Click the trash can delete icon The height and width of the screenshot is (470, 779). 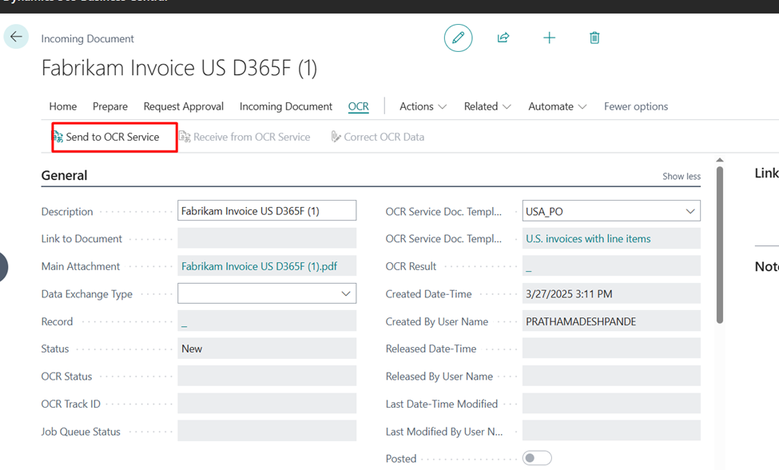pyautogui.click(x=594, y=38)
